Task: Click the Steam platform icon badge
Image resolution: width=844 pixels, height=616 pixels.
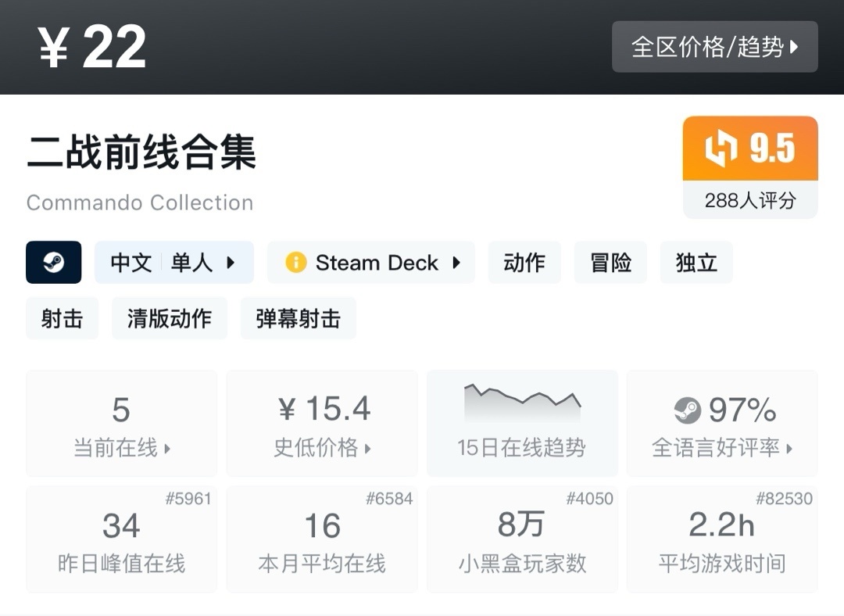Action: (54, 263)
